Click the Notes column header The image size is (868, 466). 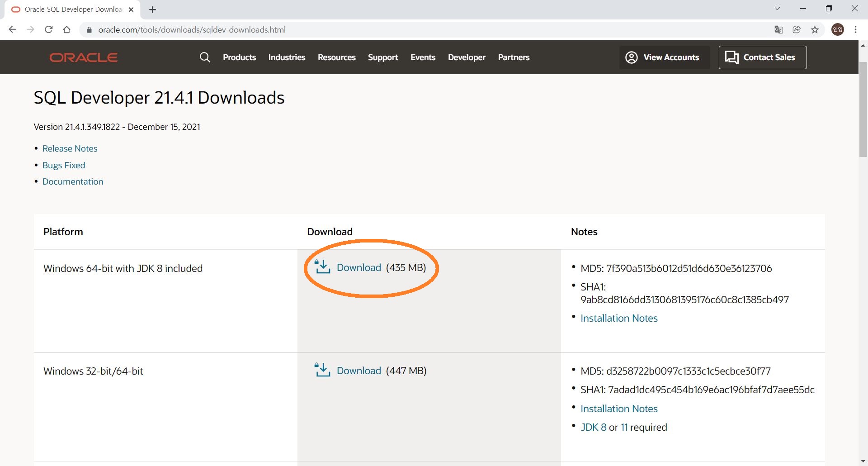coord(584,232)
